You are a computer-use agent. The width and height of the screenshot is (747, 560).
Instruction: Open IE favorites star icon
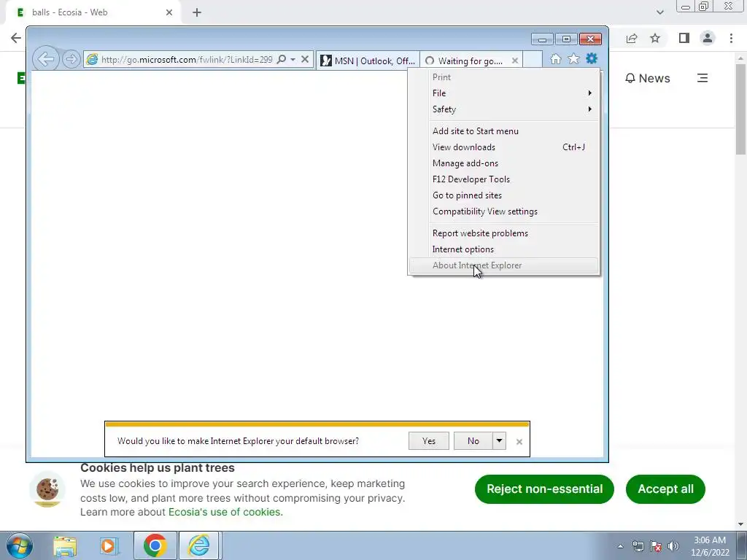tap(573, 58)
